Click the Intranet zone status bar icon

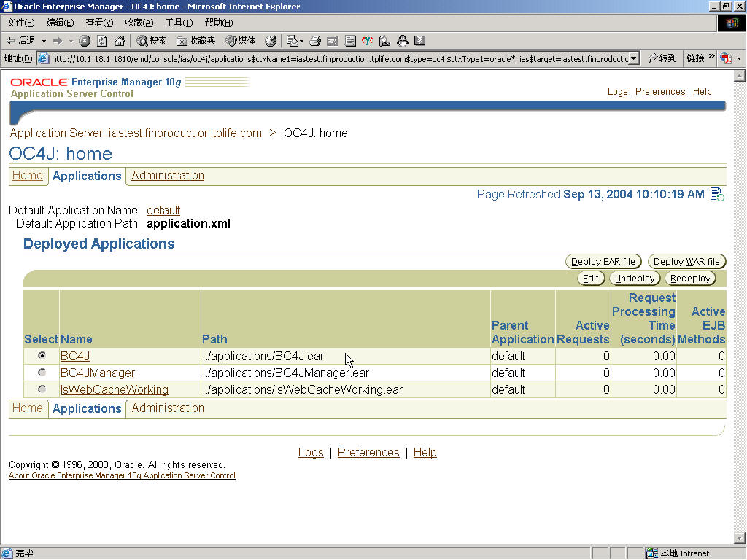(x=651, y=553)
